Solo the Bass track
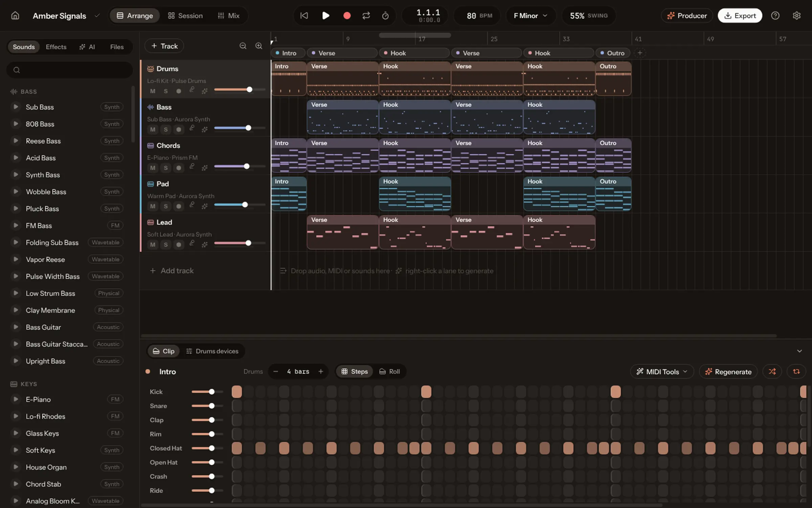Viewport: 812px width, 508px height. pyautogui.click(x=165, y=129)
